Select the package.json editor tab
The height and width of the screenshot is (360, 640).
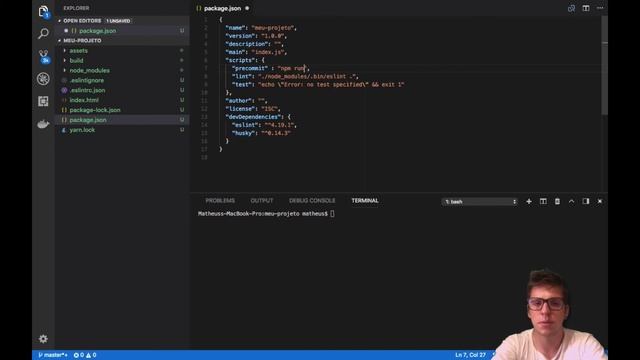tap(222, 8)
